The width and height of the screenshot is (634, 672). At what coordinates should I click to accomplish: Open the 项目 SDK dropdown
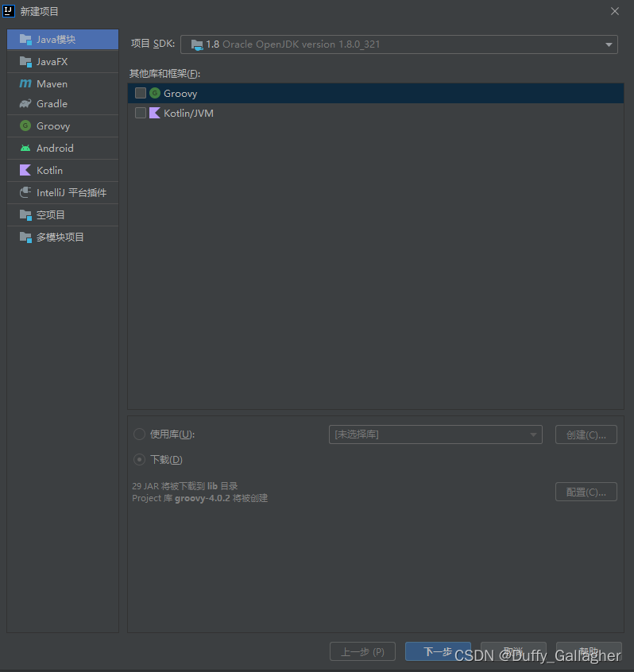[x=399, y=44]
